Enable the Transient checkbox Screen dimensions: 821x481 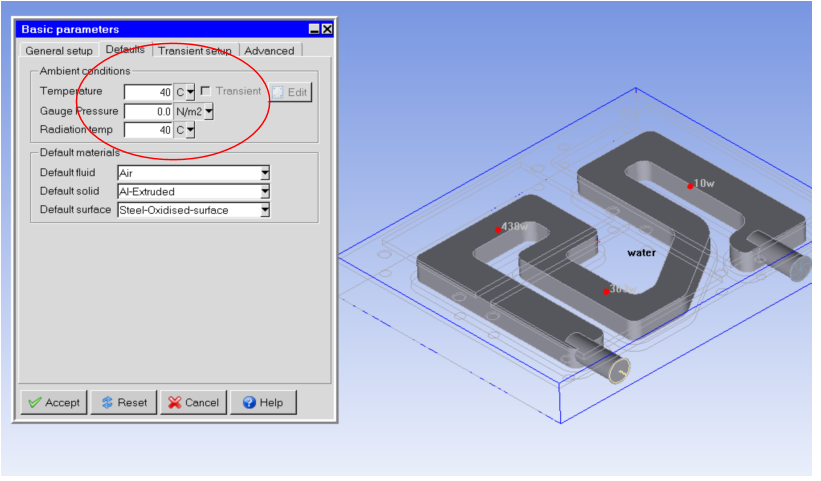pyautogui.click(x=205, y=91)
